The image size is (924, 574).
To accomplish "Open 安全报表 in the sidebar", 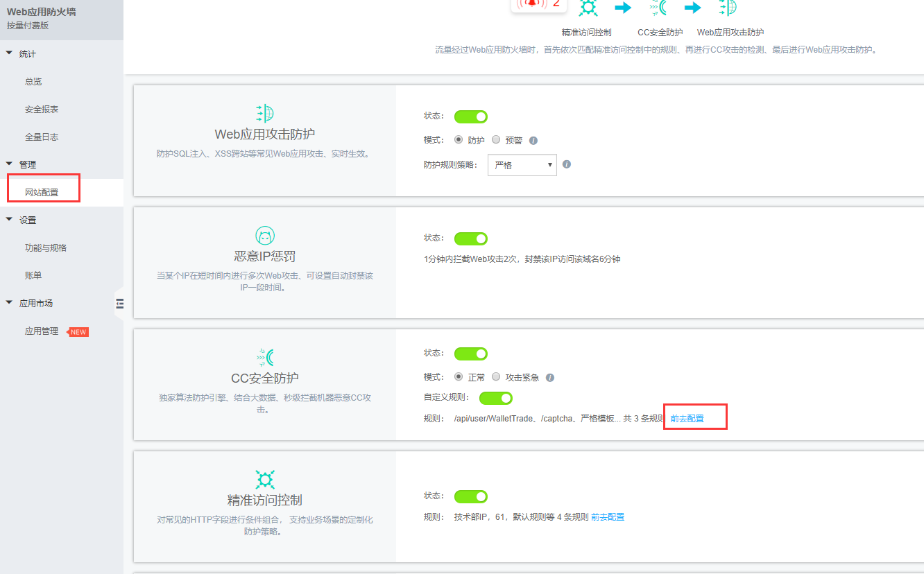I will click(x=42, y=109).
